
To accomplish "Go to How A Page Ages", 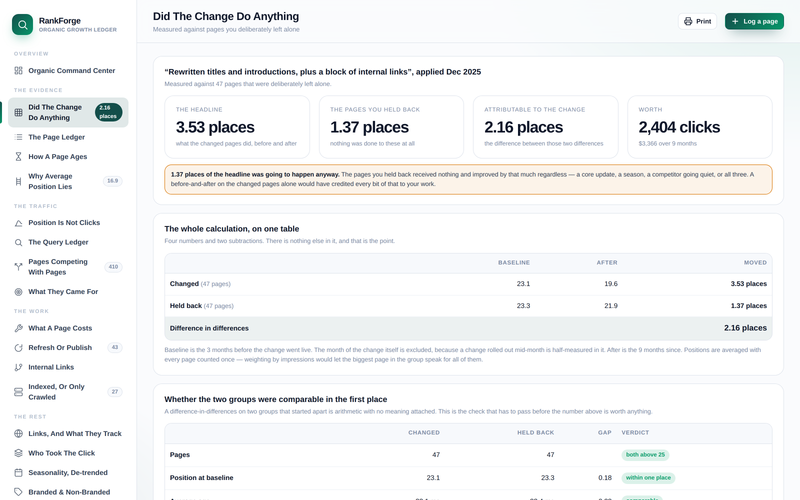I will tap(68, 157).
